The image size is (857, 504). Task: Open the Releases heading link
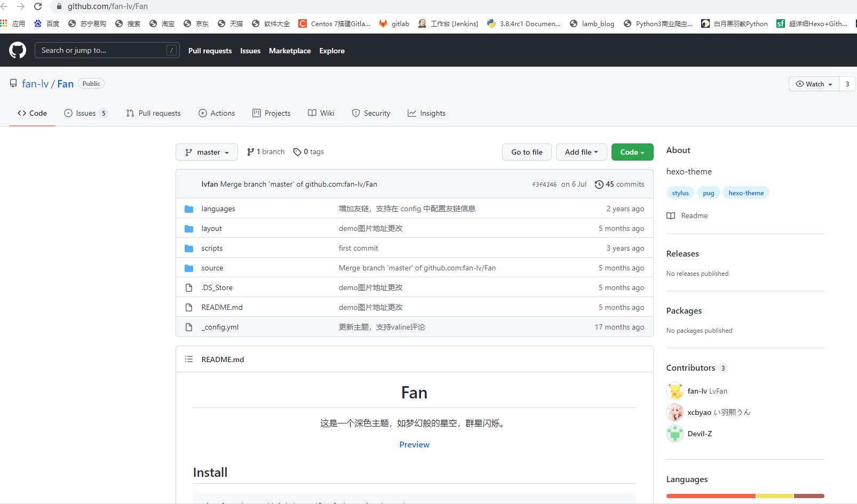(683, 254)
